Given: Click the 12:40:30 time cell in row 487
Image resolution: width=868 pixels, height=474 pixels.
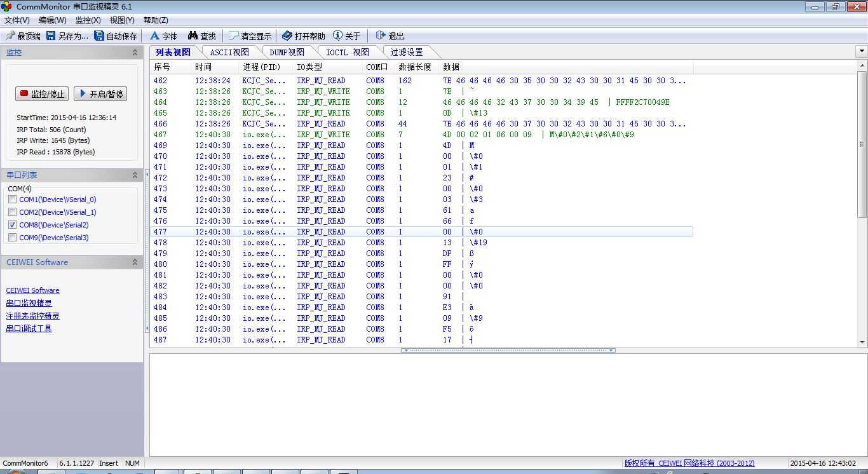Looking at the screenshot, I should tap(213, 340).
